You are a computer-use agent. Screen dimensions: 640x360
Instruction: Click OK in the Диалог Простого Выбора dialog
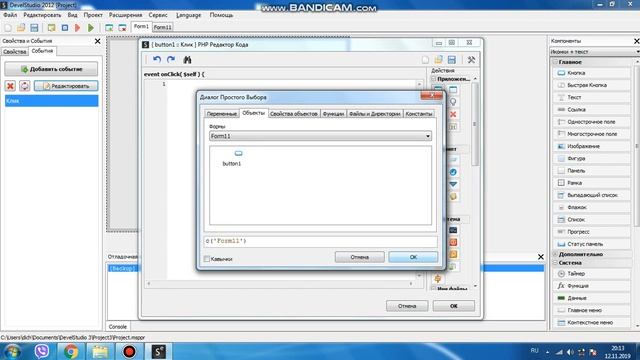tap(413, 257)
